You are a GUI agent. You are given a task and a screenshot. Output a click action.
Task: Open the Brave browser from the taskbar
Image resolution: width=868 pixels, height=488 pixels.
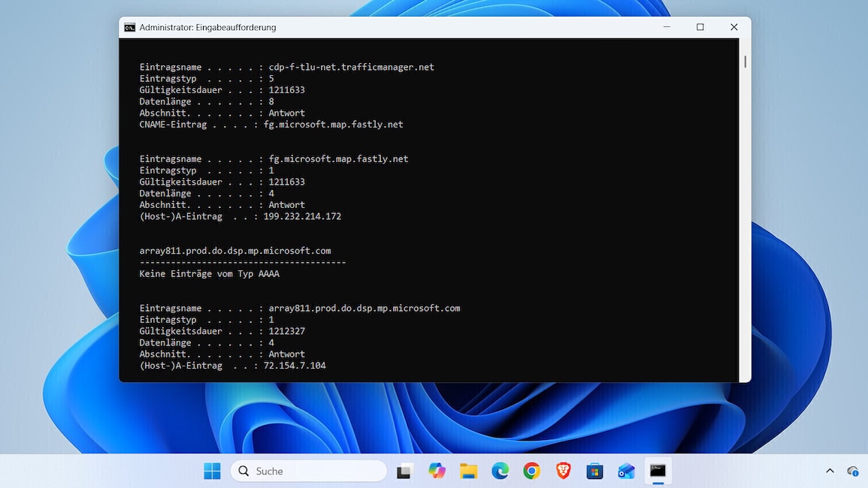[x=563, y=471]
